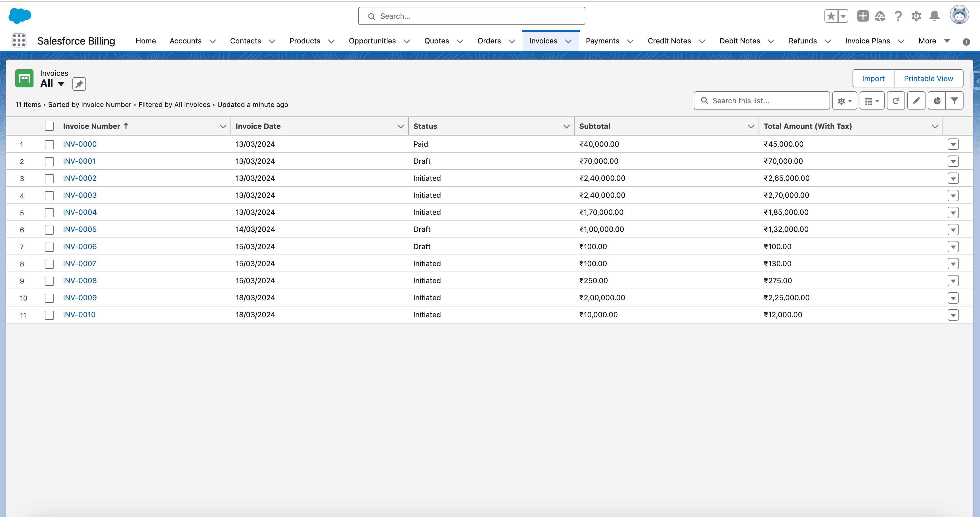The width and height of the screenshot is (980, 517).
Task: Open row actions for INV-0000
Action: coord(953,144)
